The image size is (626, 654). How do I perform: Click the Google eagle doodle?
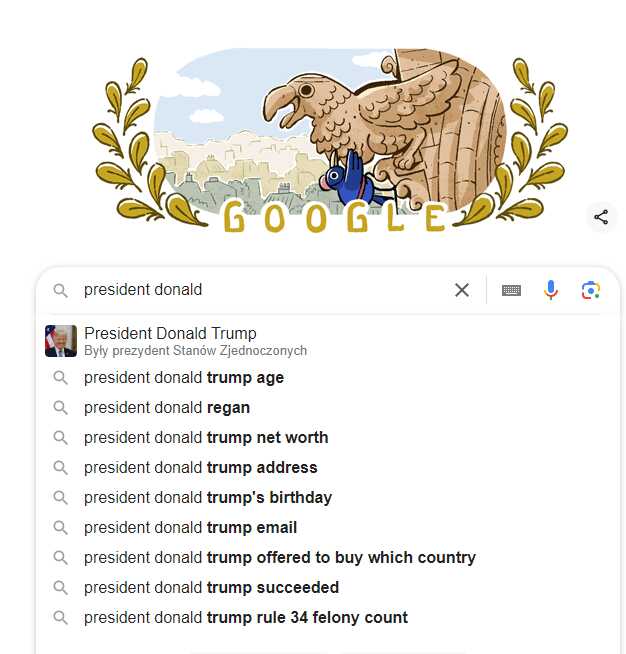click(329, 141)
